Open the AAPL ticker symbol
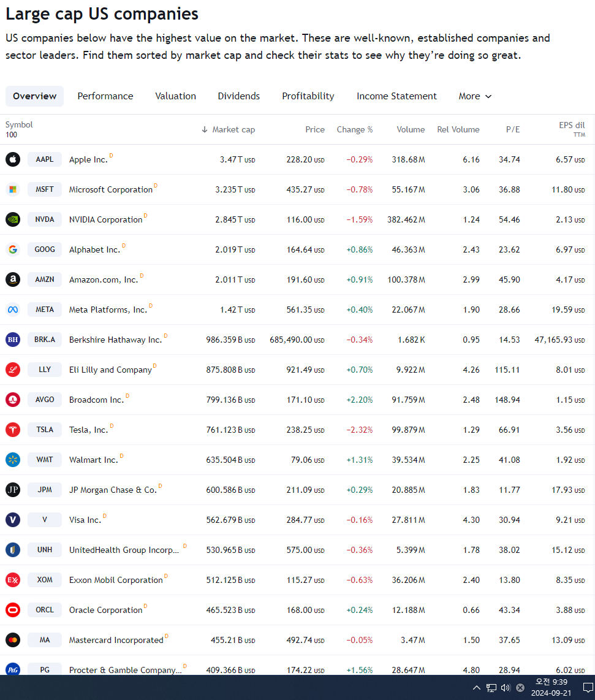 tap(45, 159)
